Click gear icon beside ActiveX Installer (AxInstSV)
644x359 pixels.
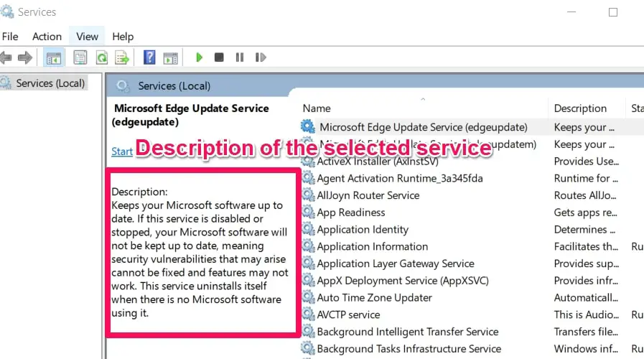tap(309, 161)
